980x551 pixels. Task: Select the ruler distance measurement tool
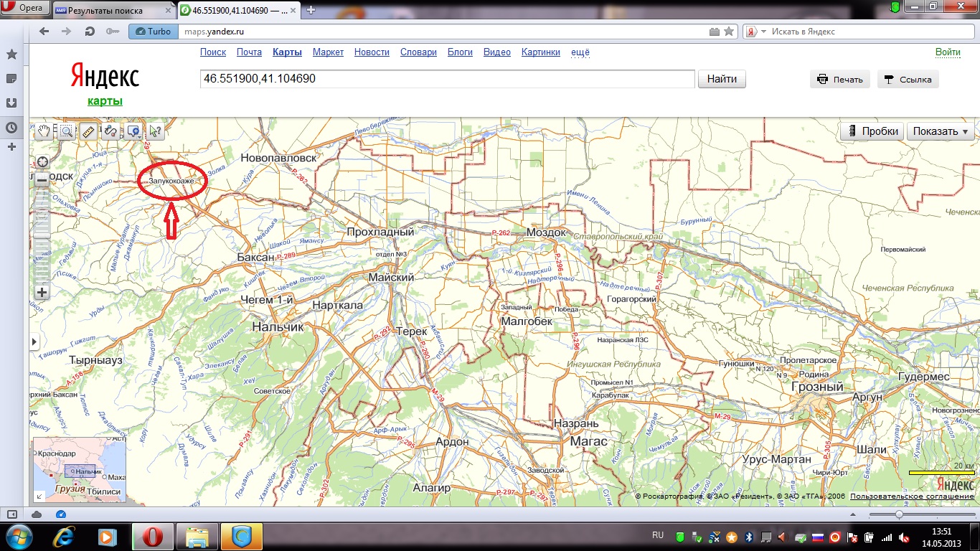88,131
